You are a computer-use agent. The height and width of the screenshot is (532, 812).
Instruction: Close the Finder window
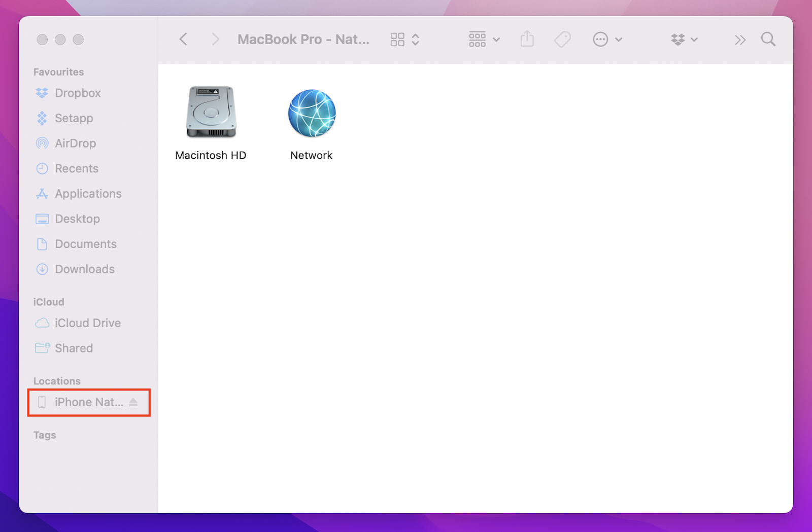click(42, 40)
